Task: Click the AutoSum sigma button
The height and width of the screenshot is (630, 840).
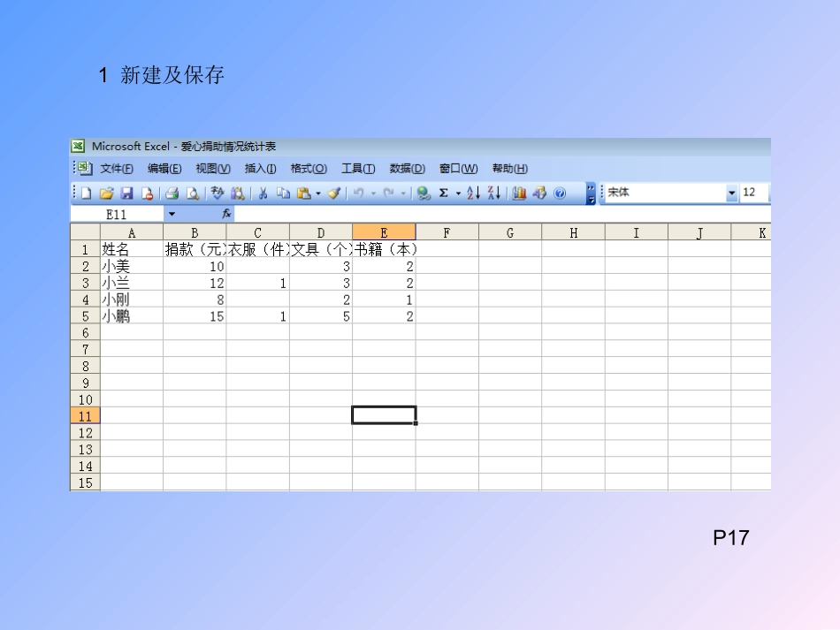Action: point(444,194)
